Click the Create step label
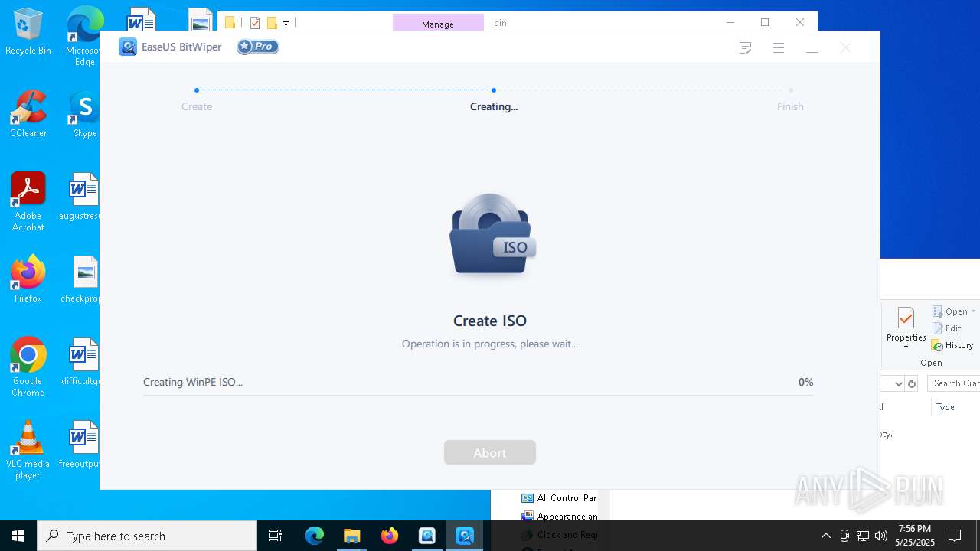The width and height of the screenshot is (980, 551). [x=197, y=106]
